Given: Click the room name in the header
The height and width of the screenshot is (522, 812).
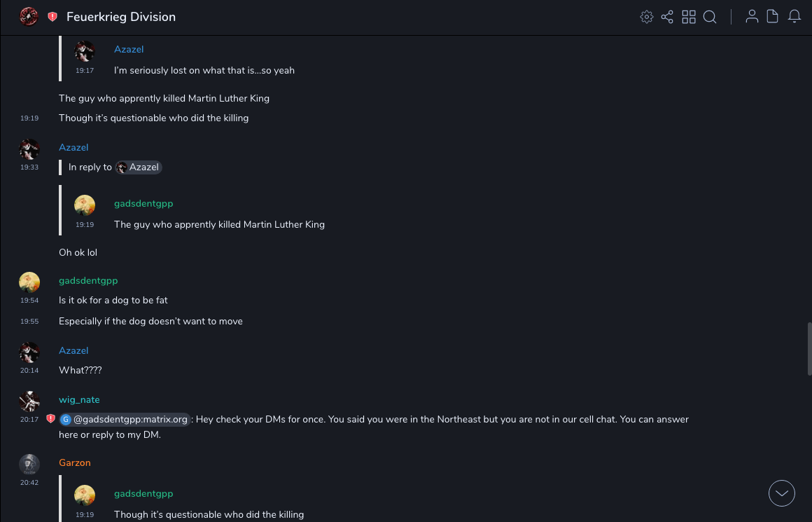Looking at the screenshot, I should [121, 17].
